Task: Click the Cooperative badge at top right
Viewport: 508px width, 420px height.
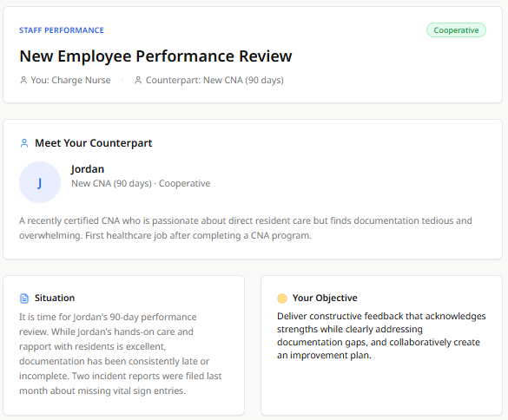Action: click(456, 30)
